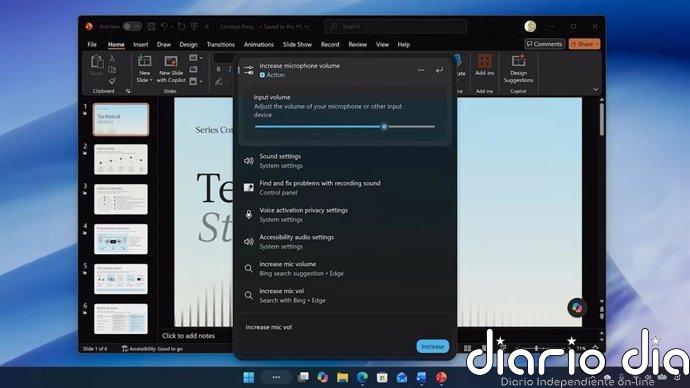Open the Windows Start menu
This screenshot has width=690, height=388.
pos(249,377)
